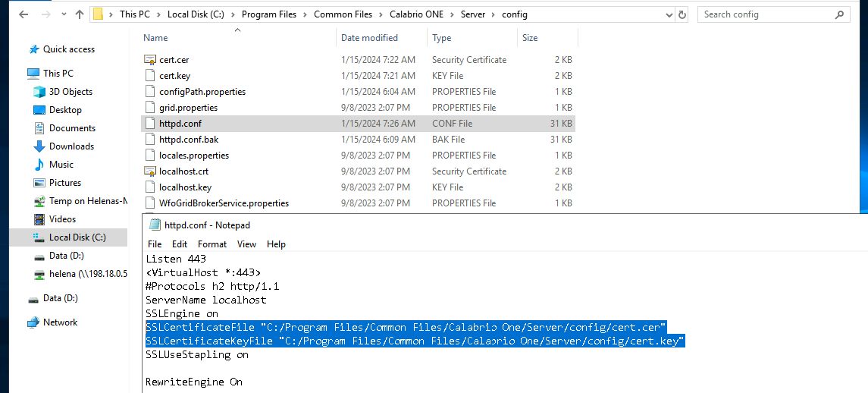Click the search magnifier icon

click(841, 14)
